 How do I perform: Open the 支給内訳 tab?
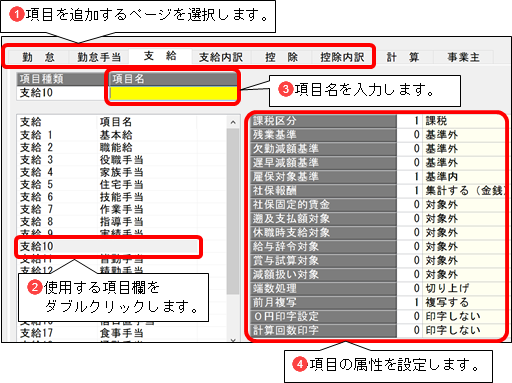[x=221, y=57]
